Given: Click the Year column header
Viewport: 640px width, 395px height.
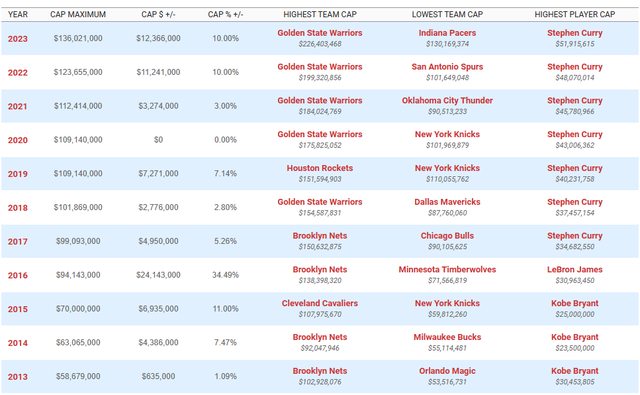Looking at the screenshot, I should [x=18, y=14].
